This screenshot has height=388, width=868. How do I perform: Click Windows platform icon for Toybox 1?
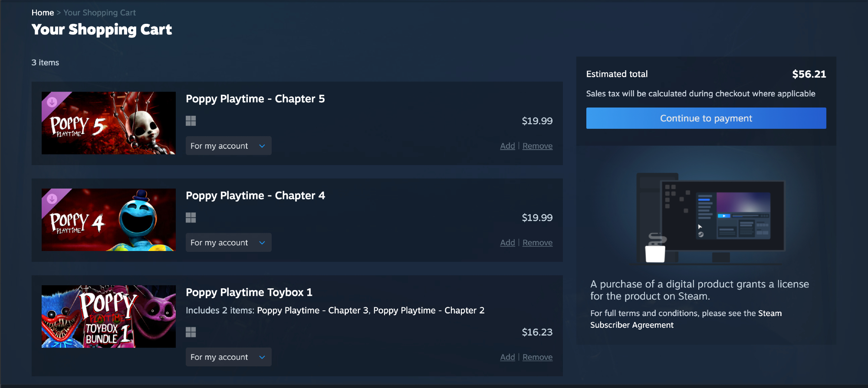[x=191, y=332]
